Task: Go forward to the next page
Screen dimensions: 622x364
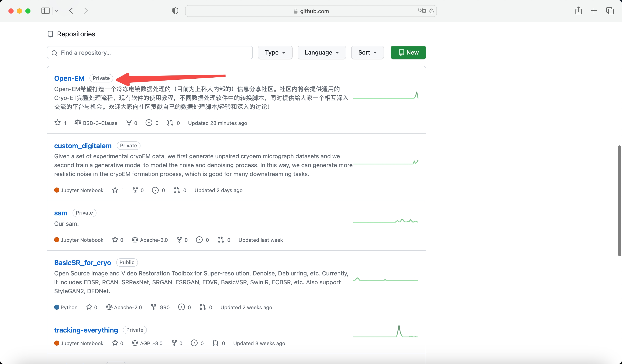Action: (x=86, y=11)
